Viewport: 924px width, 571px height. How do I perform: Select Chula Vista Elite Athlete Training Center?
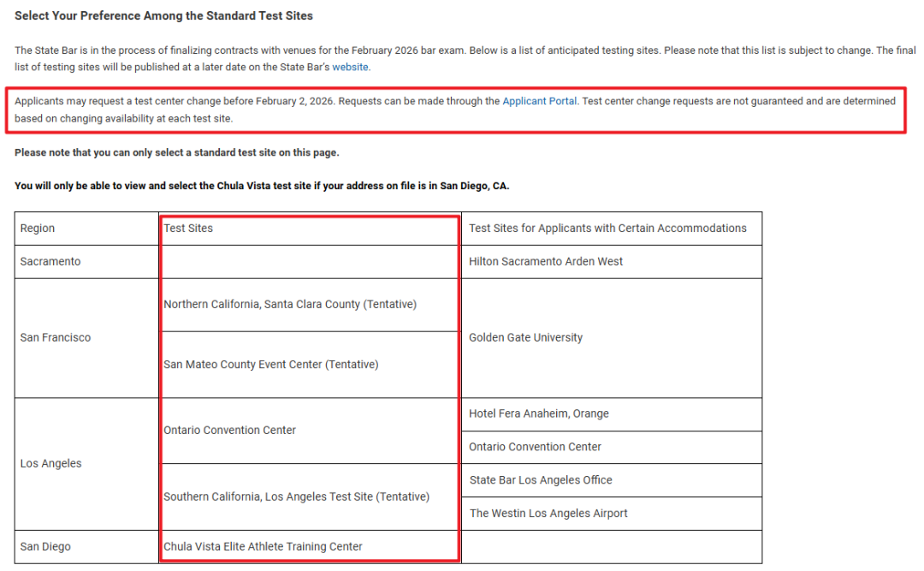tap(263, 546)
